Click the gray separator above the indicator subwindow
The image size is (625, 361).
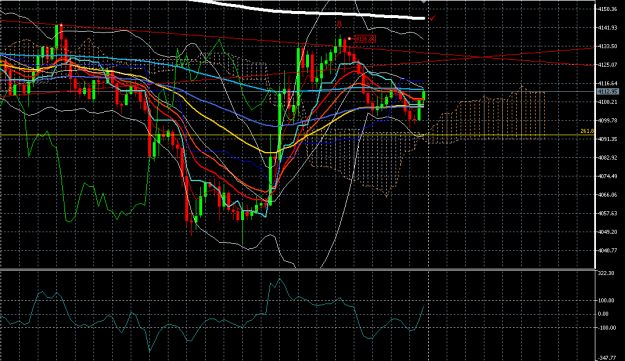click(x=297, y=269)
